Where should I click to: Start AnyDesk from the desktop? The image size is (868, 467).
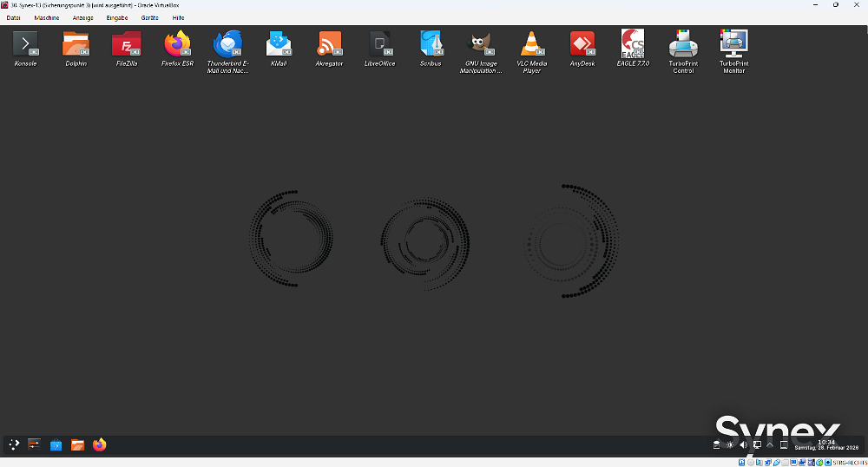[x=582, y=44]
